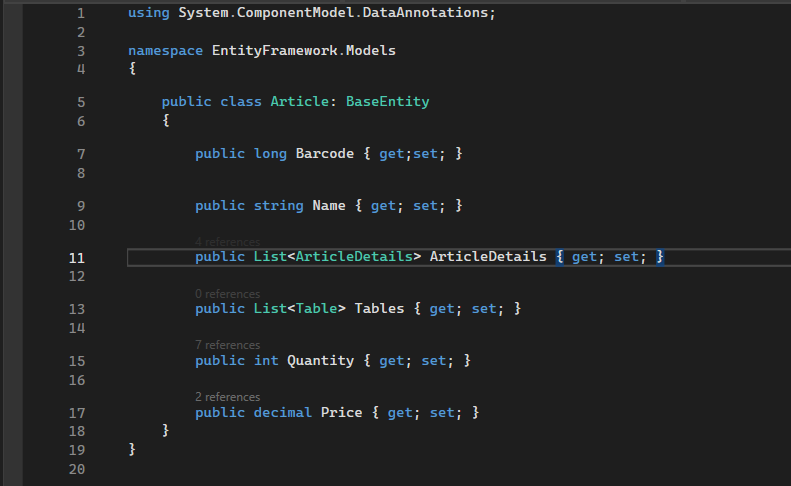The image size is (791, 486).
Task: Click the Article class name
Action: pos(300,101)
